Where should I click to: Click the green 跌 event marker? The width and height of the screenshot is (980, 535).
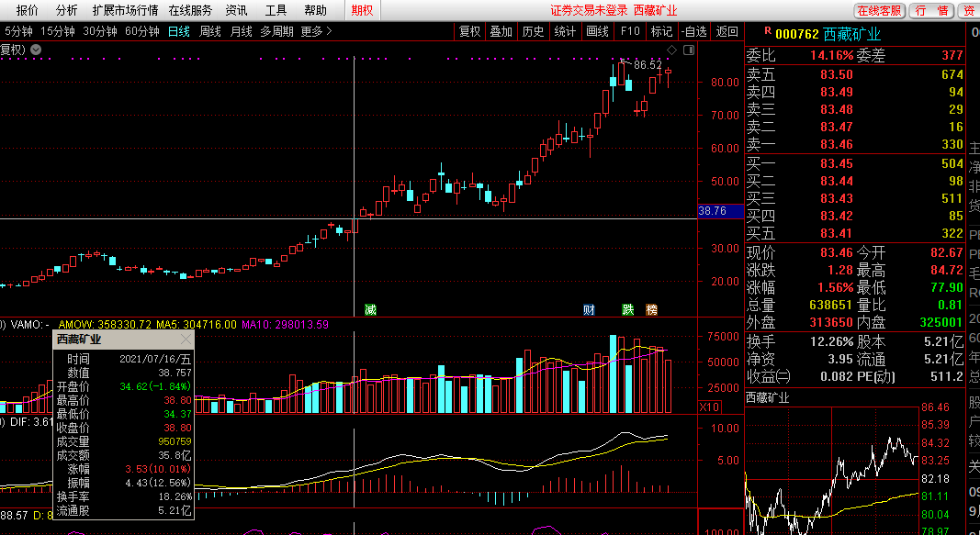click(x=627, y=309)
